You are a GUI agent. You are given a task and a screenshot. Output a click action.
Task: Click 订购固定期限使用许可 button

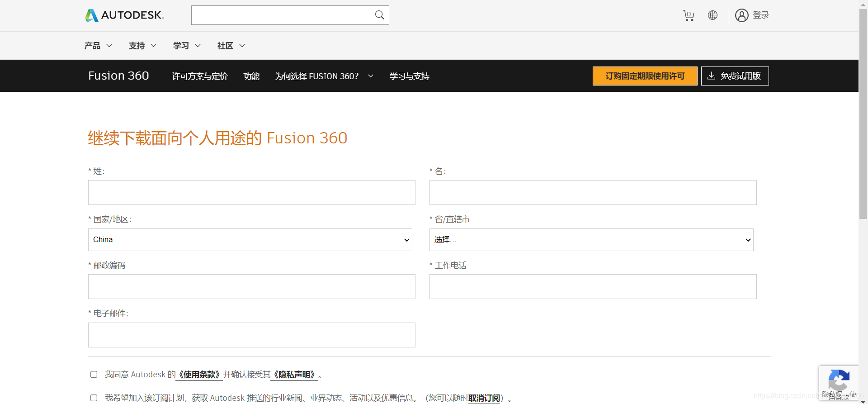(645, 76)
